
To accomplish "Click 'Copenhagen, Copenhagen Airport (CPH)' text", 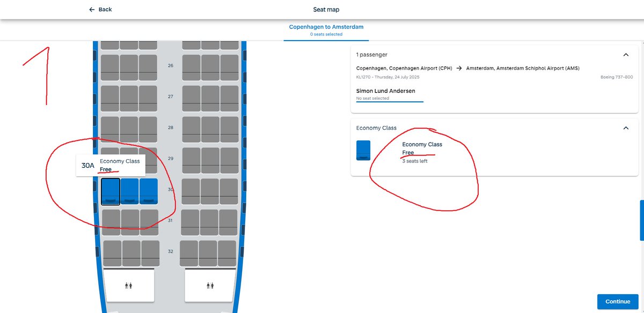I will click(405, 68).
